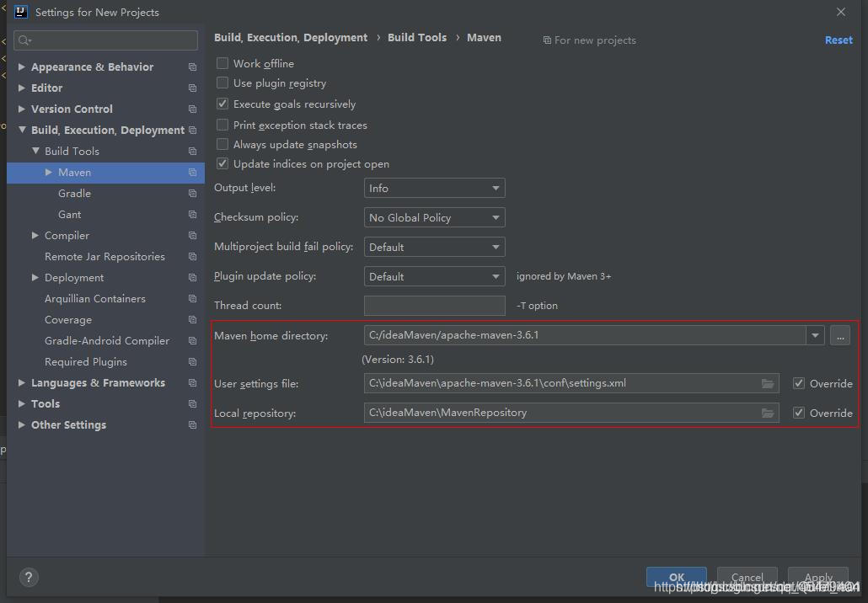The width and height of the screenshot is (868, 603).
Task: Click the project-level icon beside Other Settings
Action: pos(193,424)
